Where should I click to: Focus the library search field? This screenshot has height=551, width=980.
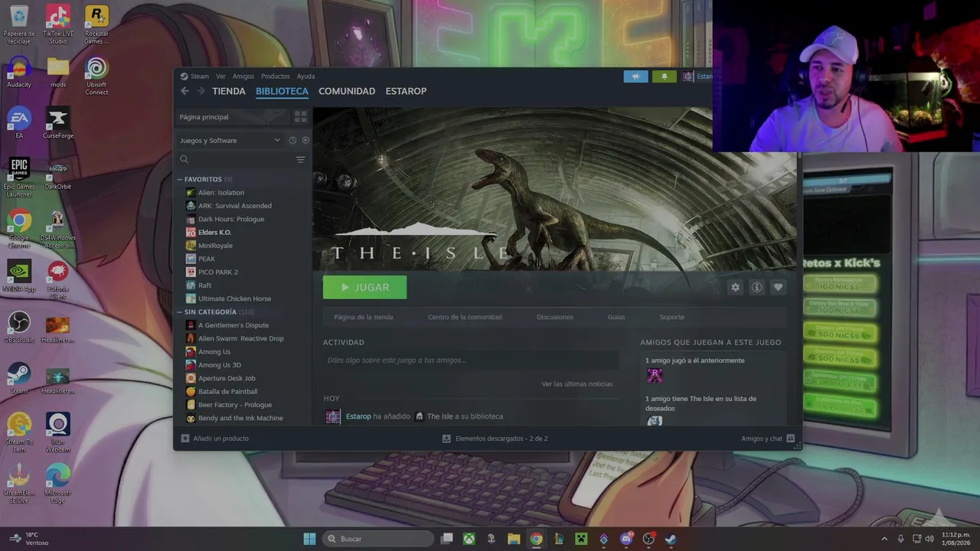(234, 160)
